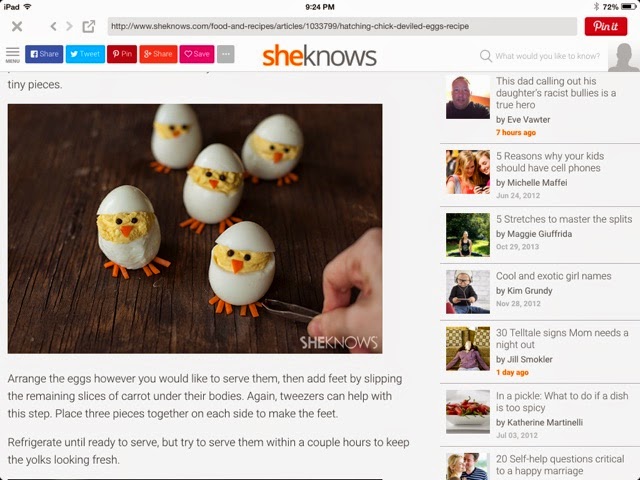
Task: Select the URL address bar
Action: tap(342, 27)
